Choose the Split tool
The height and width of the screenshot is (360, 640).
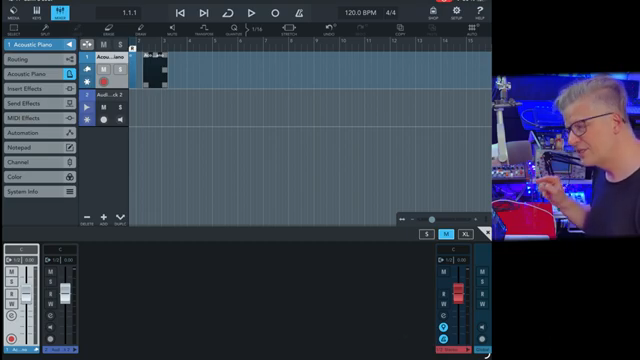coord(45,29)
